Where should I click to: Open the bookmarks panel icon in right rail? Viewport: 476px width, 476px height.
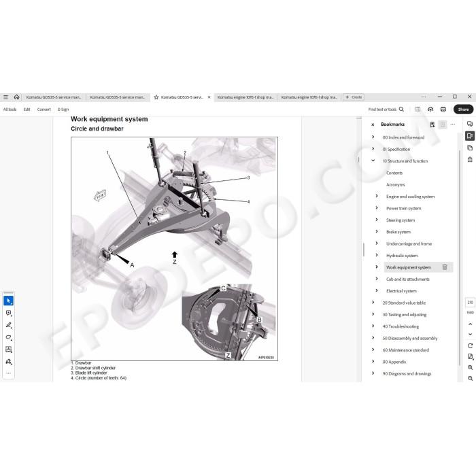tap(470, 136)
